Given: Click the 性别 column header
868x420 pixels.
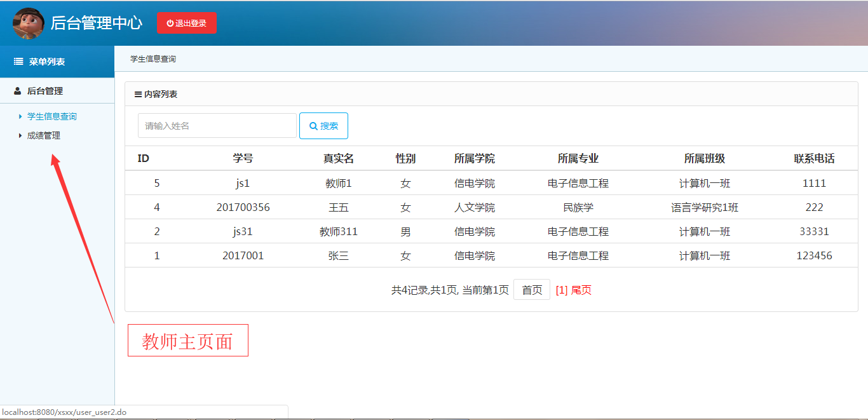Looking at the screenshot, I should [405, 158].
